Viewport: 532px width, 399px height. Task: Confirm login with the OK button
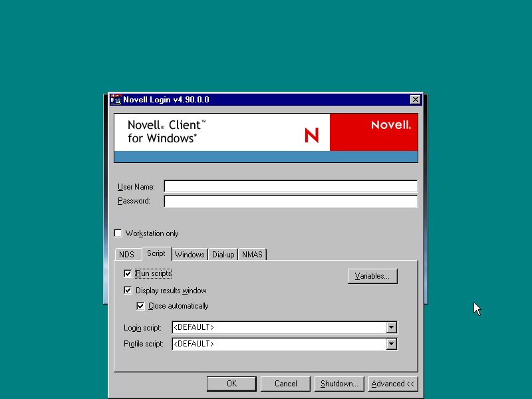231,384
